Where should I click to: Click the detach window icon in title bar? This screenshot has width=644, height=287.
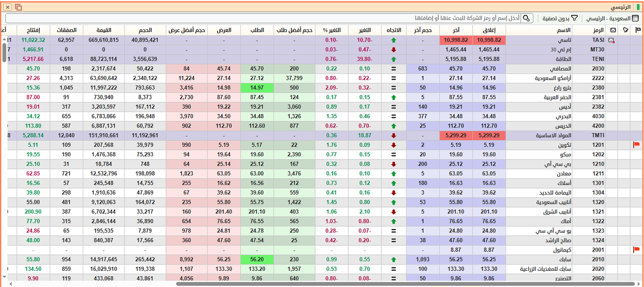point(18,7)
